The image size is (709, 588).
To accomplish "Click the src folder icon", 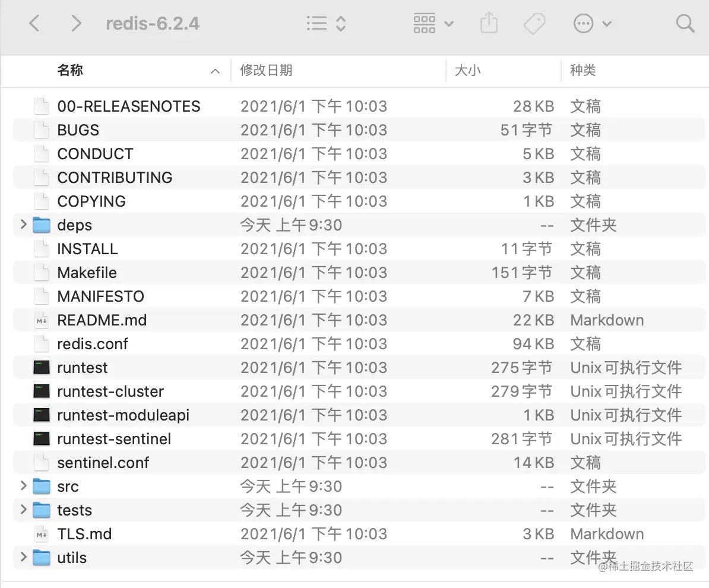I will (x=42, y=486).
